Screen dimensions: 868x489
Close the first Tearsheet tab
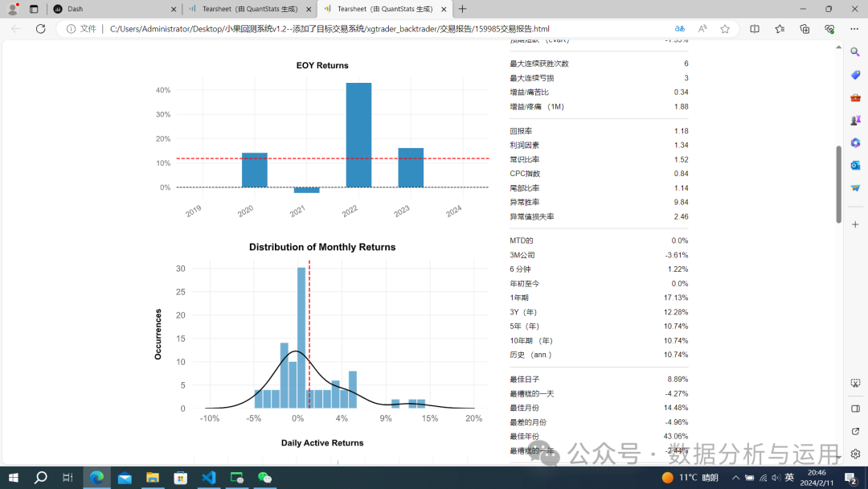(309, 10)
